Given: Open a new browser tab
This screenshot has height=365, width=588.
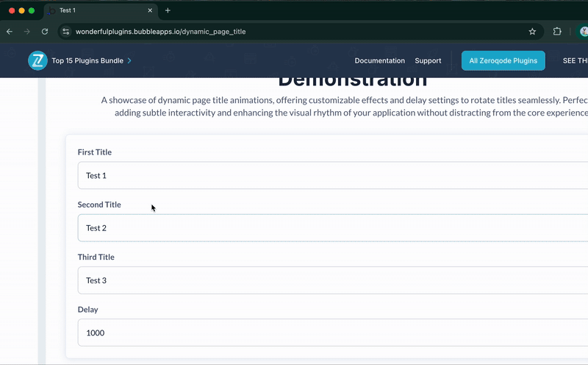Looking at the screenshot, I should tap(168, 10).
